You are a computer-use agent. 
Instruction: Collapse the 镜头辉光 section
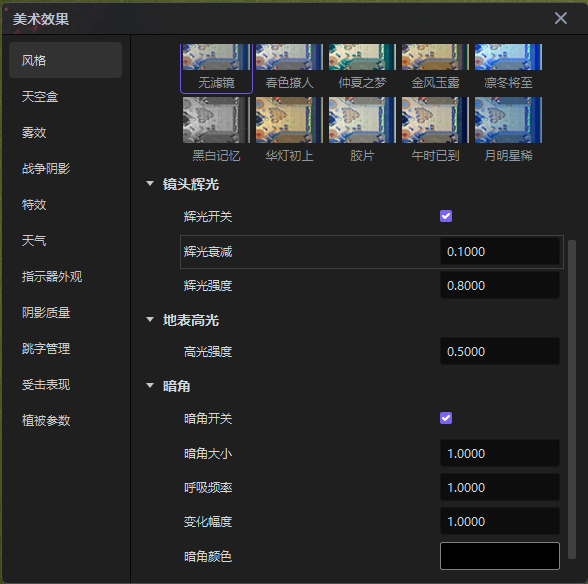pos(150,184)
